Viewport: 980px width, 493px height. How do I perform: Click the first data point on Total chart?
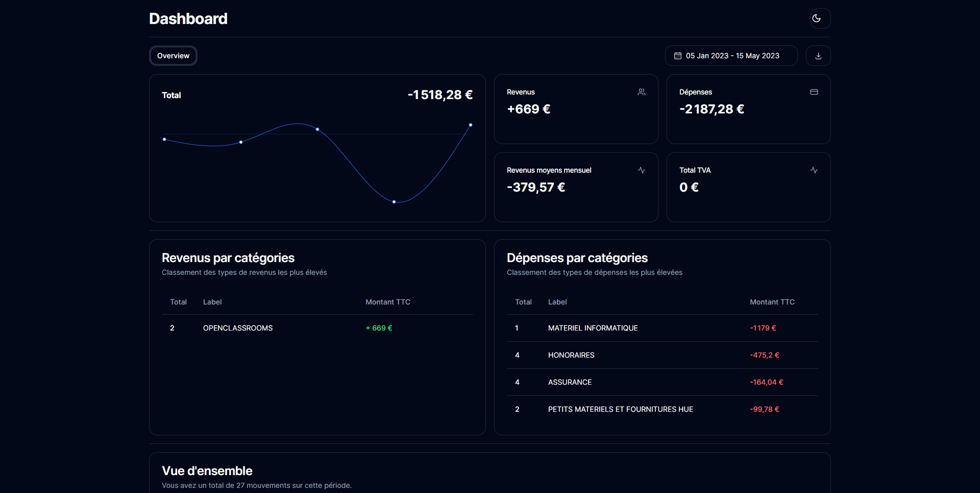(164, 139)
